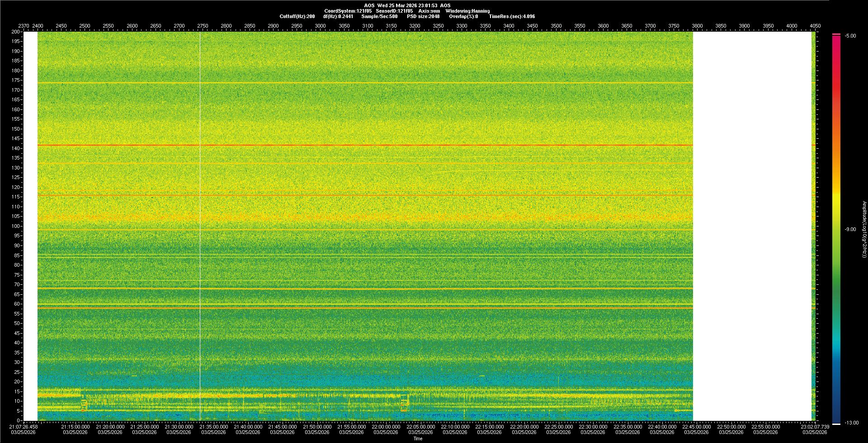Click the 174 Hz yellow horizontal line

(362, 83)
